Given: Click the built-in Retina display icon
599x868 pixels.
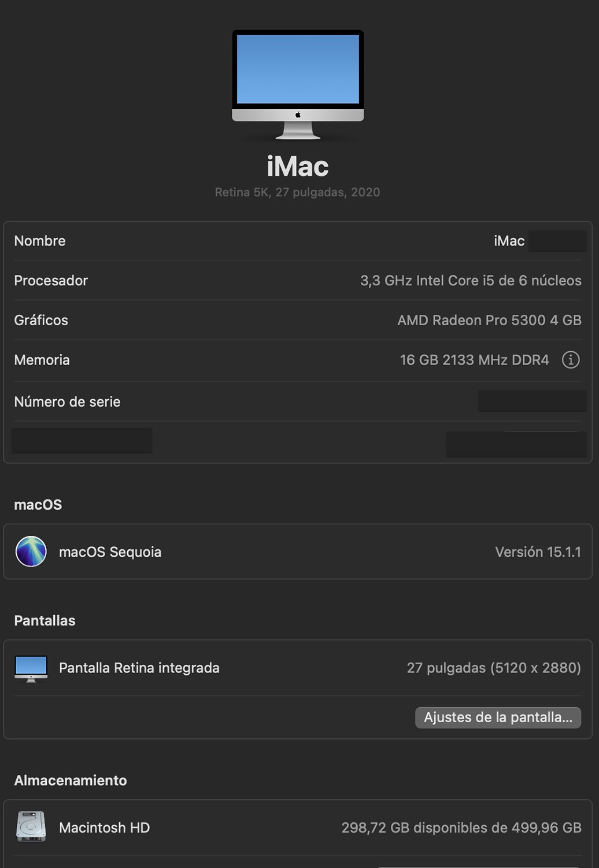Looking at the screenshot, I should (x=31, y=668).
